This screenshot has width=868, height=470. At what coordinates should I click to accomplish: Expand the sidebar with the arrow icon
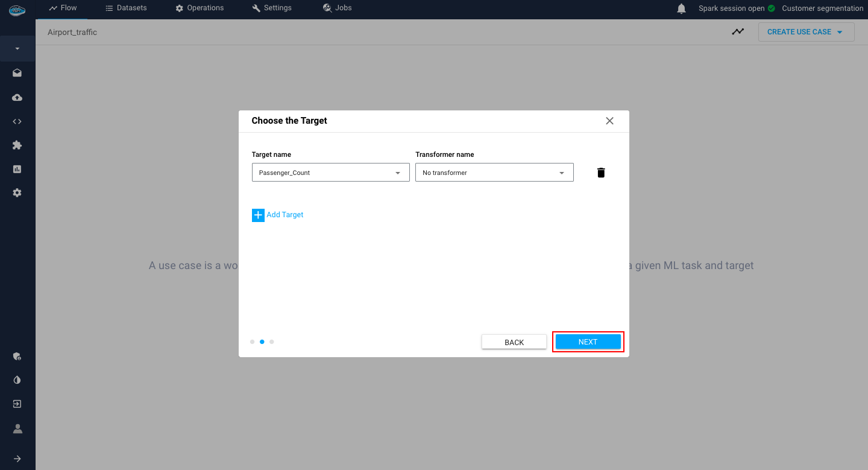point(17,459)
